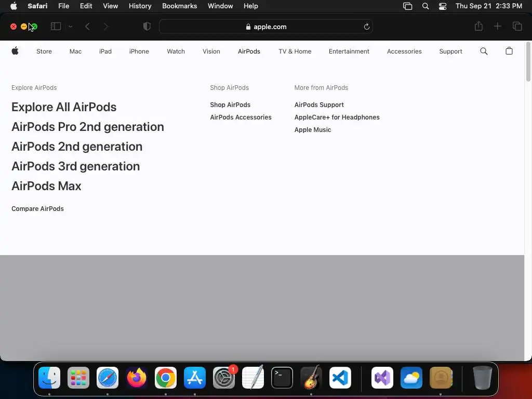Open the shopping bag icon

click(x=509, y=51)
